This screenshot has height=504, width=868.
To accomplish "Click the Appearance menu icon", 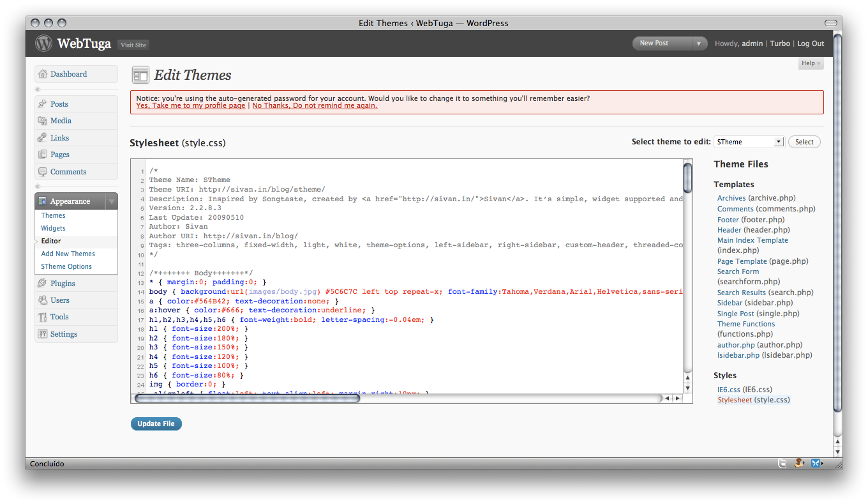I will (43, 201).
